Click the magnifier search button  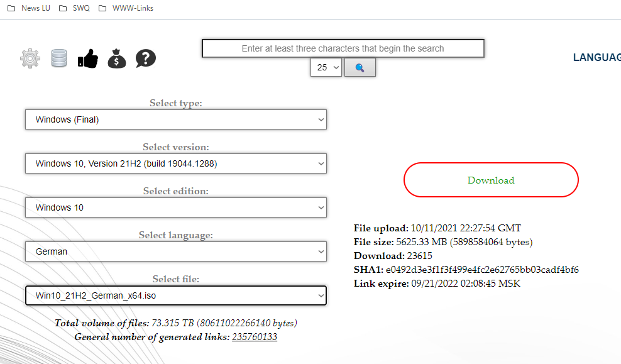(x=360, y=68)
